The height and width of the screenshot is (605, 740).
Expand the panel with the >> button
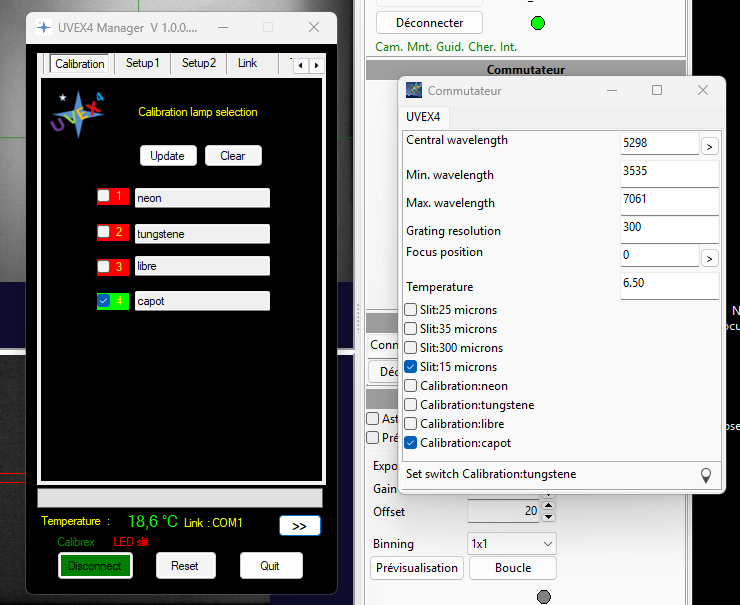click(299, 525)
